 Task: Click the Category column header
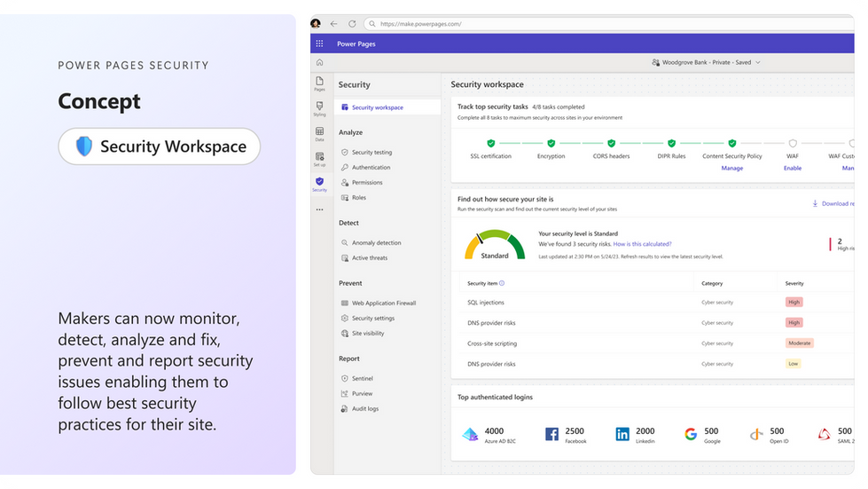click(x=712, y=283)
